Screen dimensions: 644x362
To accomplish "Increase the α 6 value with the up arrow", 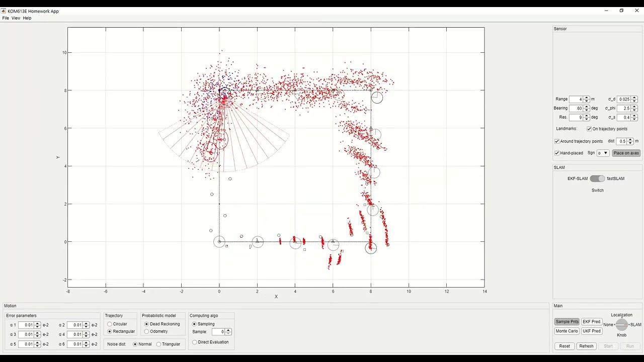I will (86, 343).
